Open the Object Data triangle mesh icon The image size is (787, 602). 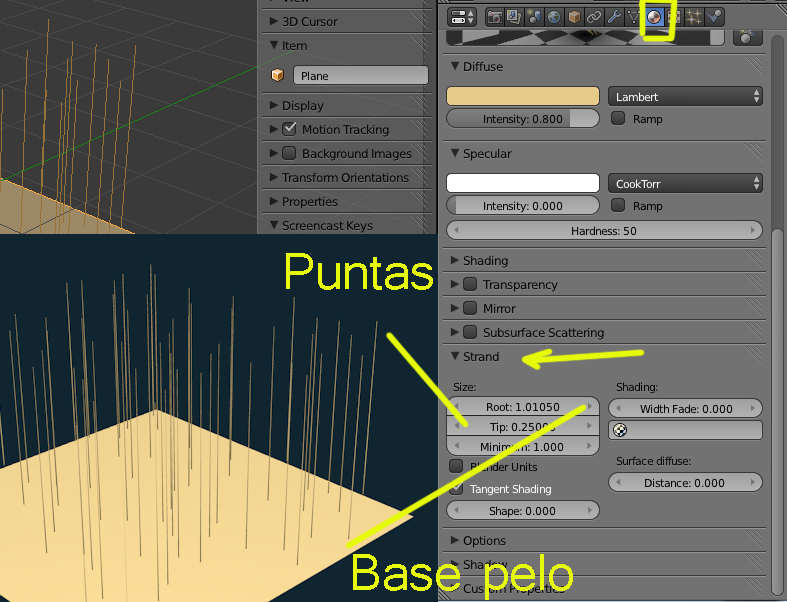point(633,18)
